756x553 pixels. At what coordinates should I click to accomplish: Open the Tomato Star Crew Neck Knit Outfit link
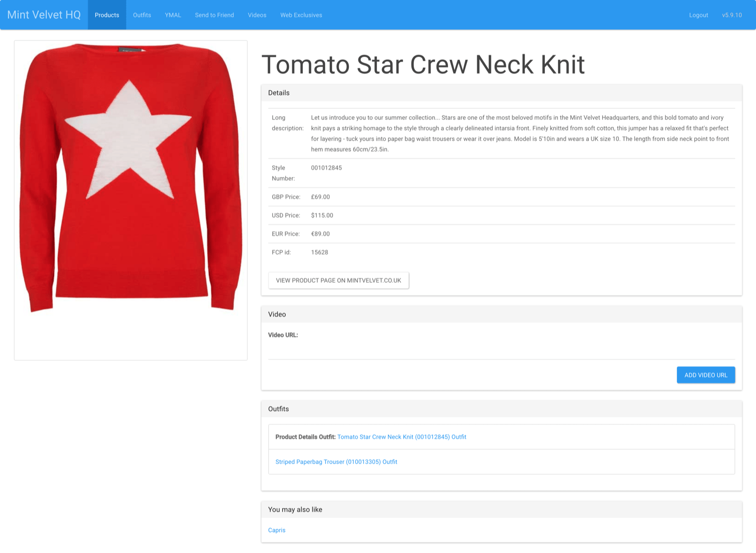tap(402, 437)
